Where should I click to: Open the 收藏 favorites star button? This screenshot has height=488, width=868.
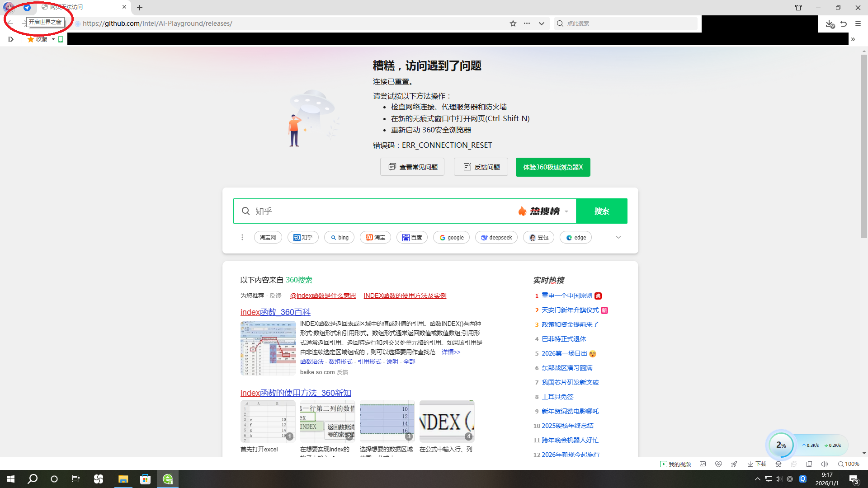(x=37, y=39)
